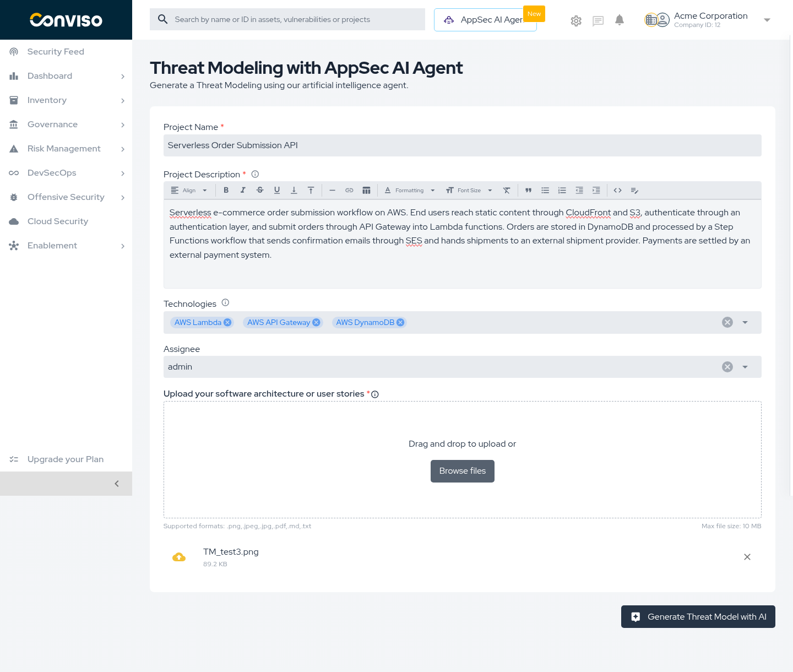Image resolution: width=793 pixels, height=672 pixels.
Task: Decrease the indent
Action: 579,191
